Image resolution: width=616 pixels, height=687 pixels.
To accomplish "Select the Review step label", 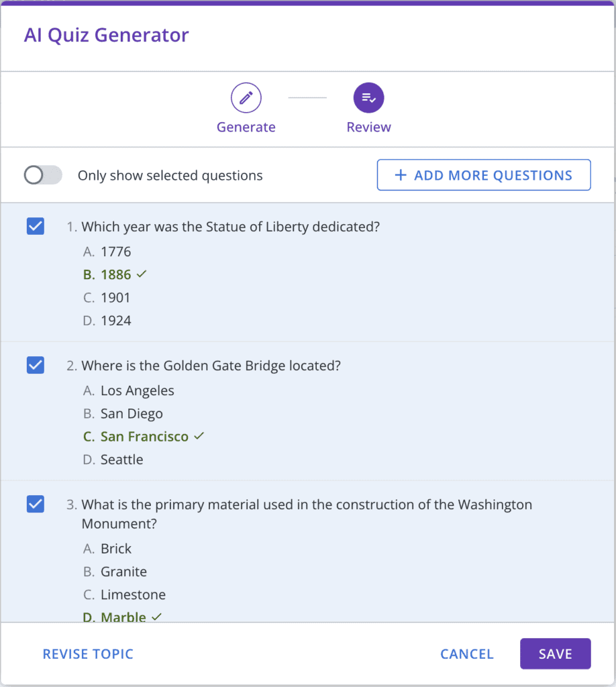I will tap(368, 127).
